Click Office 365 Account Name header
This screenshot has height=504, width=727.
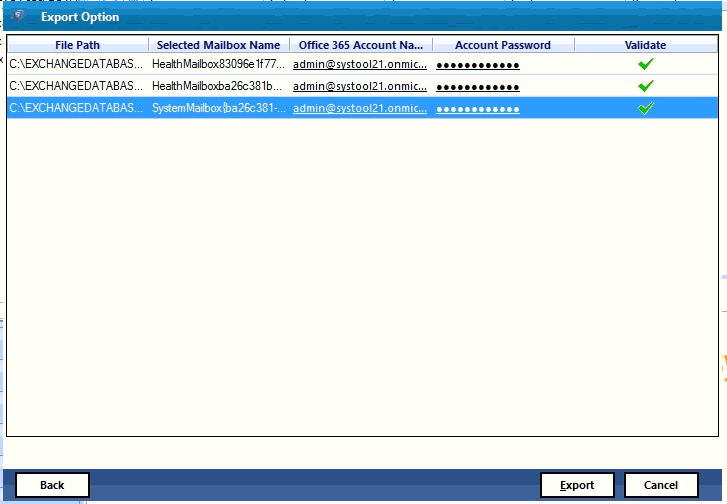click(x=361, y=45)
